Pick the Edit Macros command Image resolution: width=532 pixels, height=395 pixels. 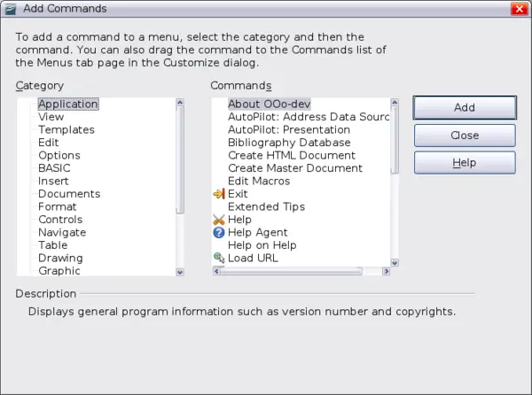(259, 182)
